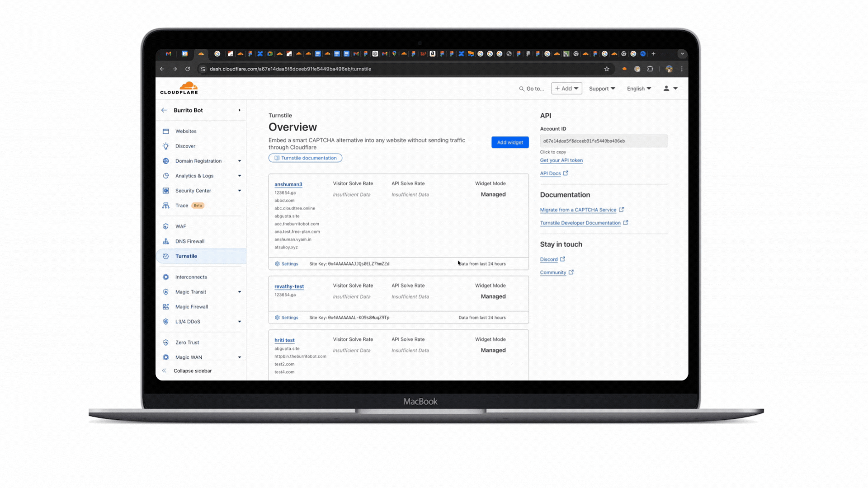This screenshot has height=488, width=868.
Task: Reload the browser page
Action: [187, 69]
